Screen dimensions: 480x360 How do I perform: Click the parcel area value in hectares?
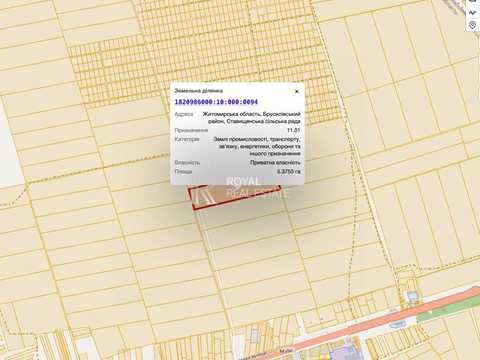[289, 171]
